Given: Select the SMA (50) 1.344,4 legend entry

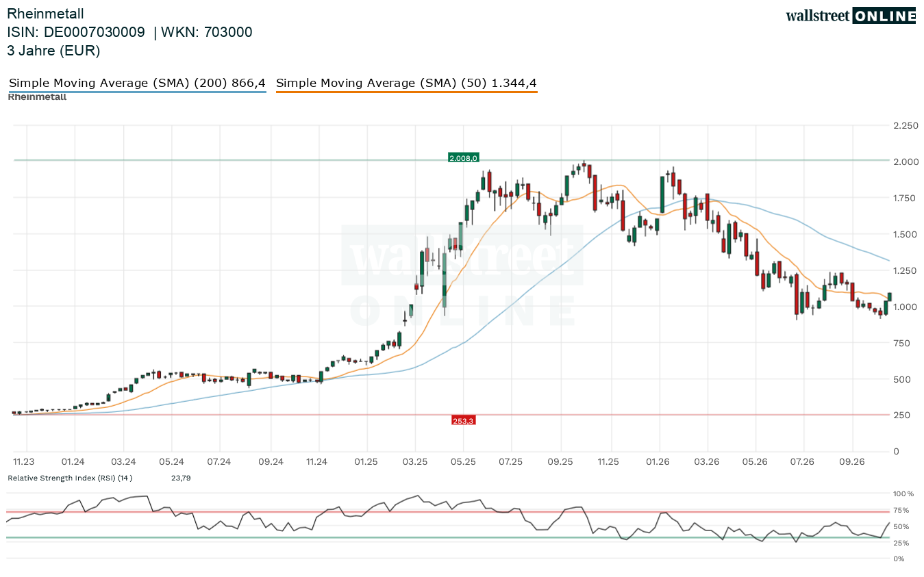Looking at the screenshot, I should click(x=406, y=84).
